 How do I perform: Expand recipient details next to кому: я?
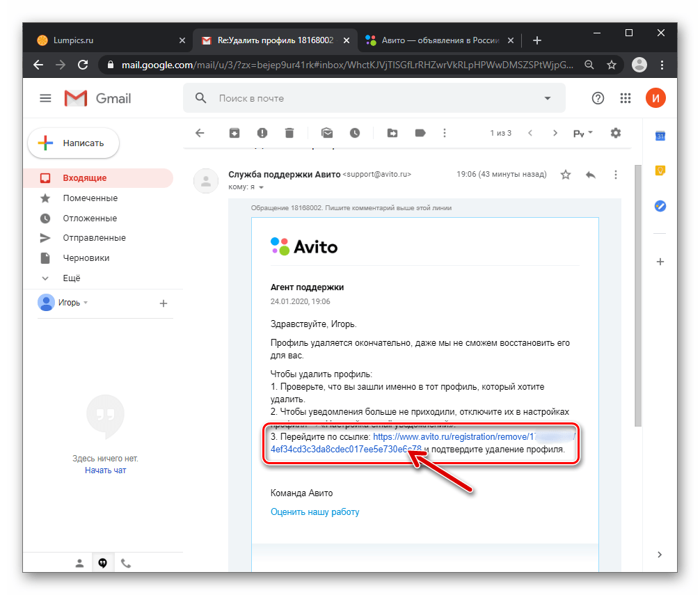[262, 187]
